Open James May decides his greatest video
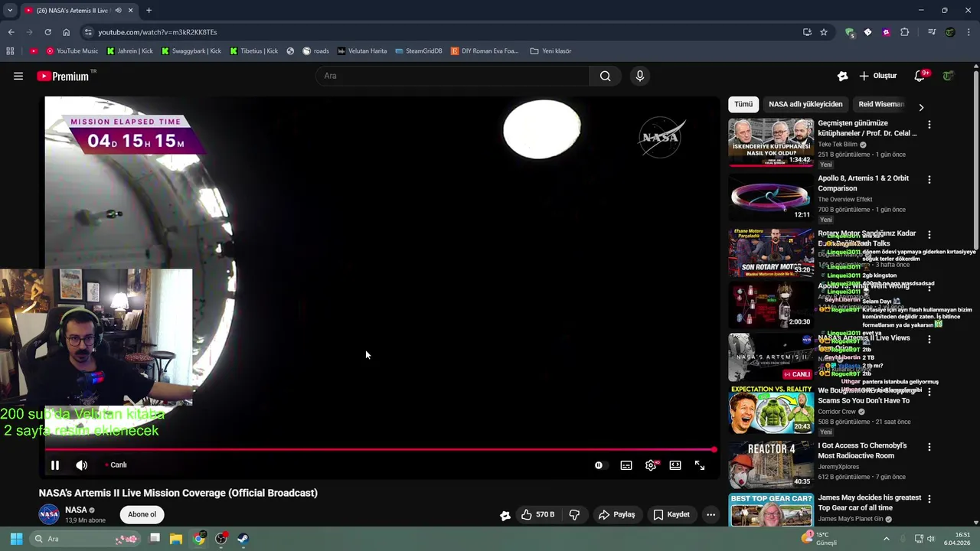 click(x=869, y=502)
